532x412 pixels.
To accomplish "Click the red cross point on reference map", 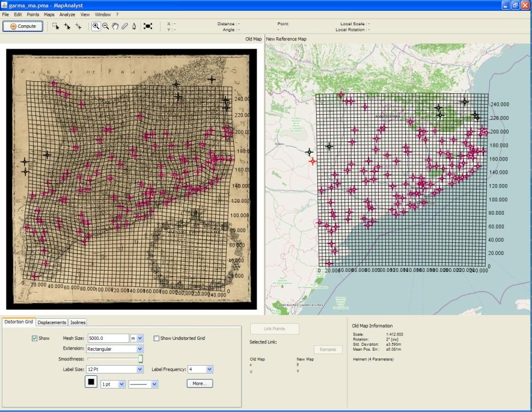I will (313, 161).
